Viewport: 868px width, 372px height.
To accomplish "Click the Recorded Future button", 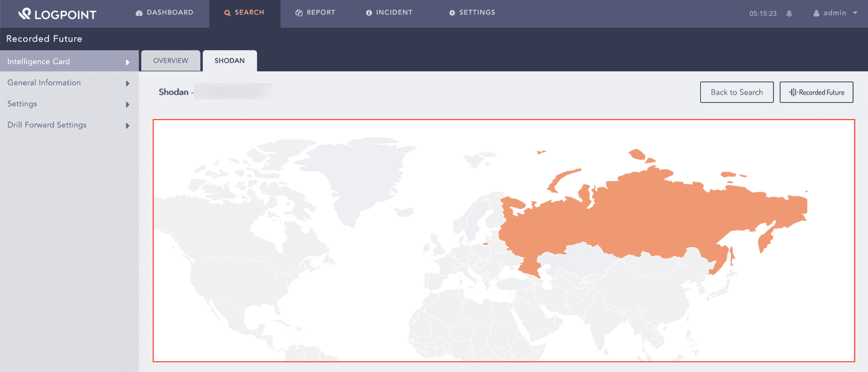I will coord(816,92).
